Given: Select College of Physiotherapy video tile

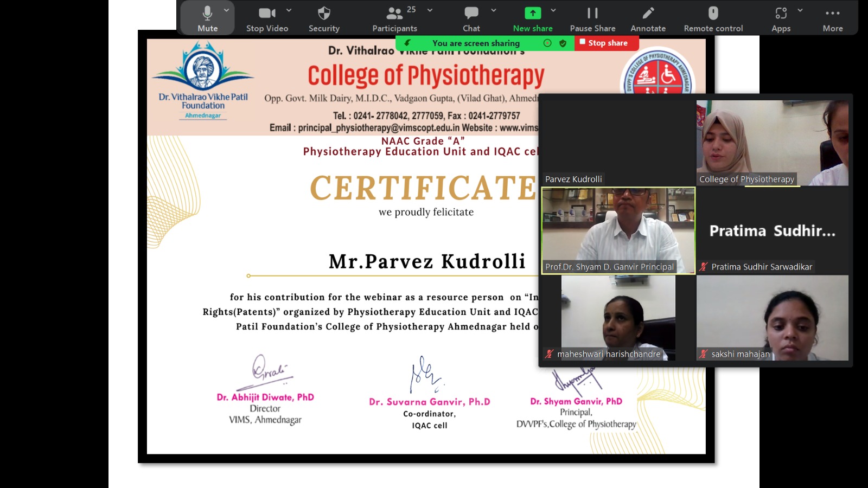Looking at the screenshot, I should [x=773, y=143].
